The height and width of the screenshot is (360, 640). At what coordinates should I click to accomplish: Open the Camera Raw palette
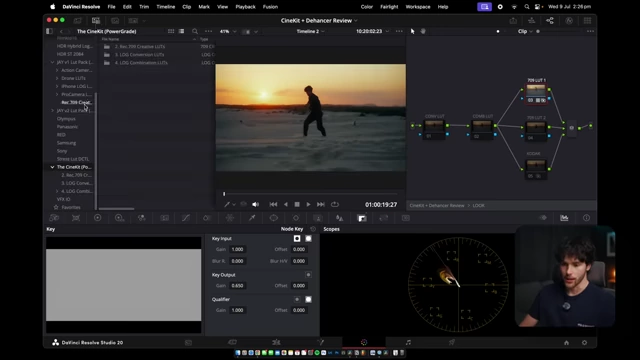54,218
